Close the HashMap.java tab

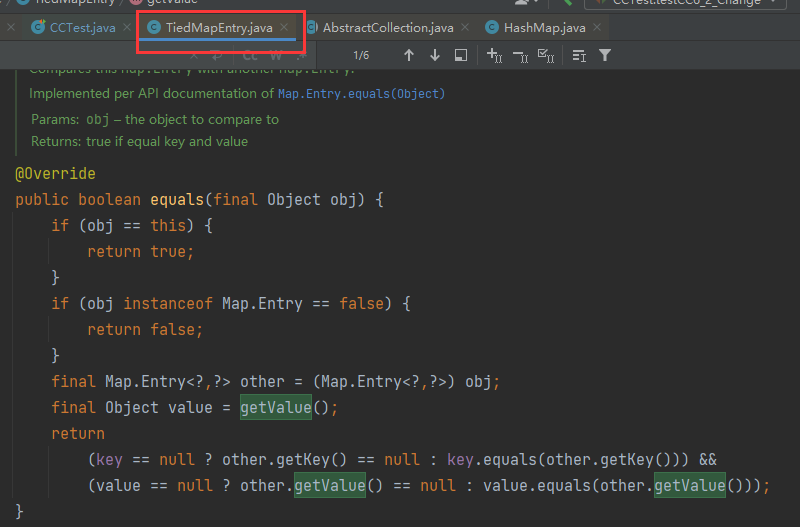coord(597,28)
